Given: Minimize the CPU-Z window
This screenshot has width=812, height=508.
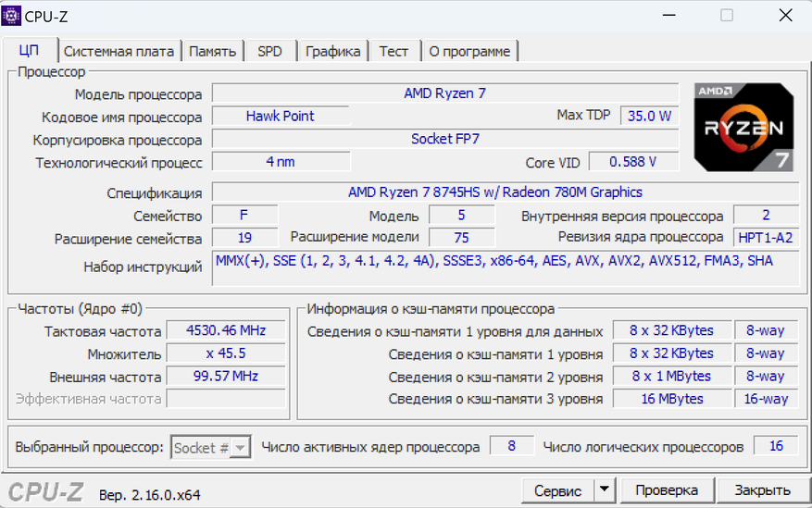Looking at the screenshot, I should tap(671, 16).
